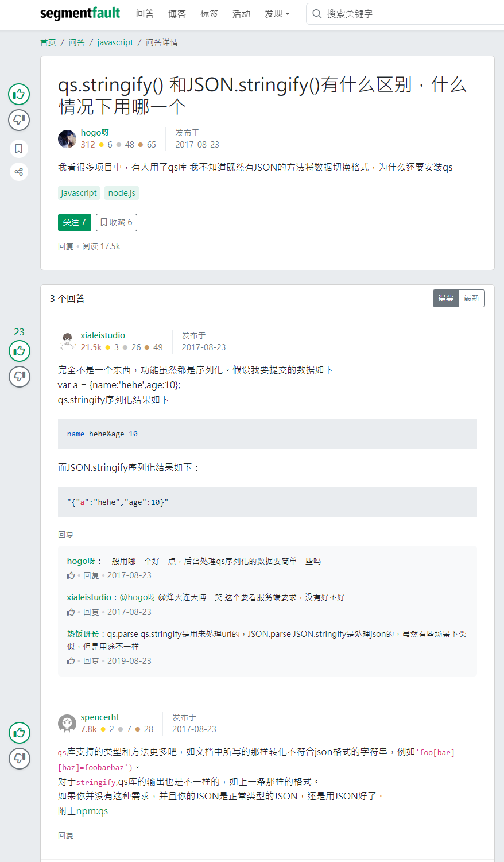Downvote xialeistudio's answer
Screen dimensions: 504x862
pyautogui.click(x=20, y=377)
